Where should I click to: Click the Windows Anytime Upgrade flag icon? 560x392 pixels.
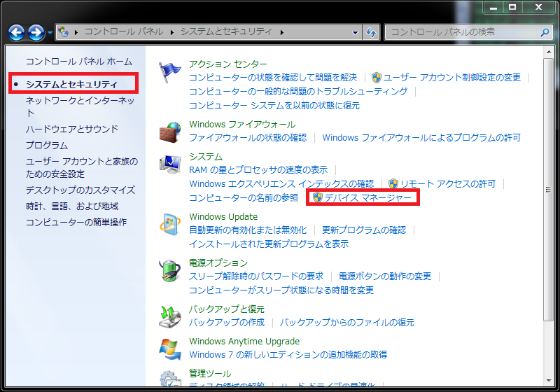169,349
